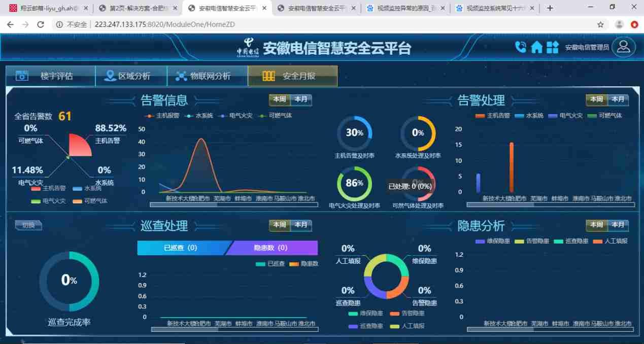The width and height of the screenshot is (644, 344).
Task: Click browser forward arrow
Action: coord(25,24)
